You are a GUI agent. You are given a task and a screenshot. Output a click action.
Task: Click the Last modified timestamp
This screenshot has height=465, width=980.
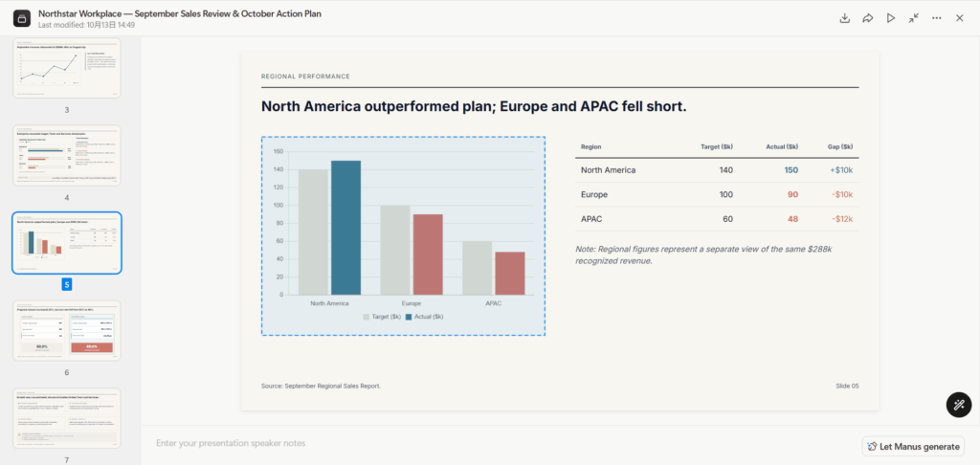(x=86, y=25)
